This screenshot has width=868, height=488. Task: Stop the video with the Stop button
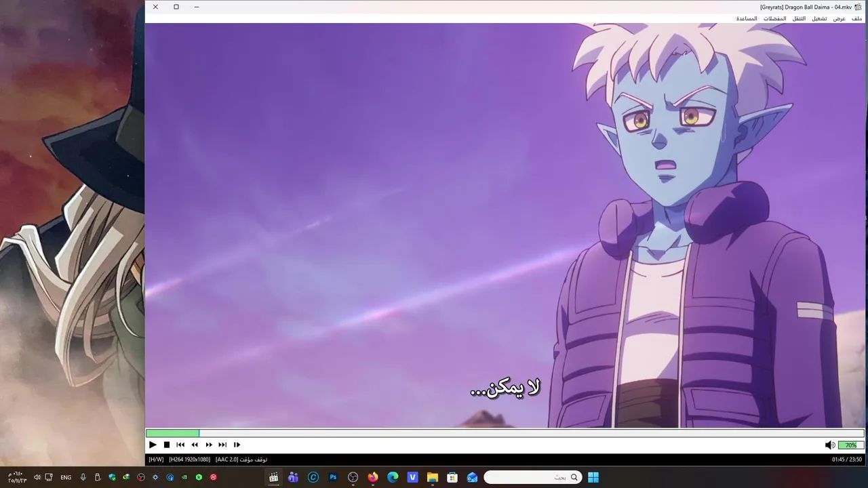pos(167,445)
